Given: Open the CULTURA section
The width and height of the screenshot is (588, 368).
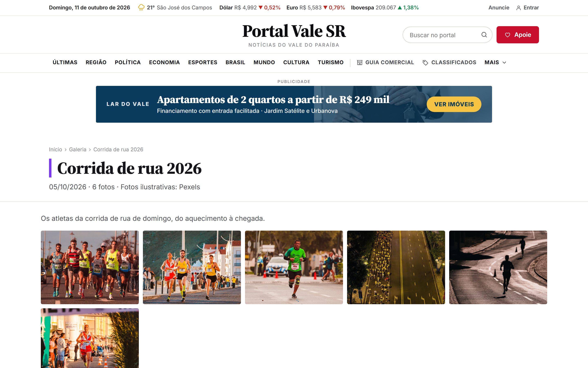Looking at the screenshot, I should [x=296, y=62].
